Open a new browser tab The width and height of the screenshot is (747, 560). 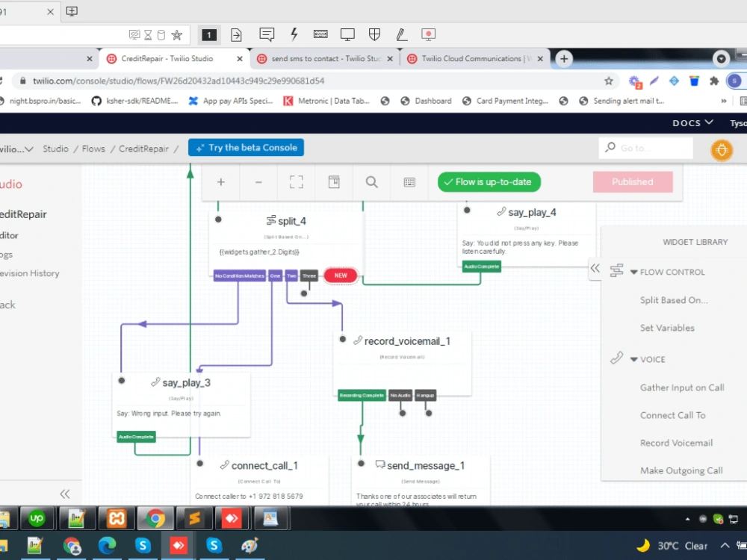[564, 58]
